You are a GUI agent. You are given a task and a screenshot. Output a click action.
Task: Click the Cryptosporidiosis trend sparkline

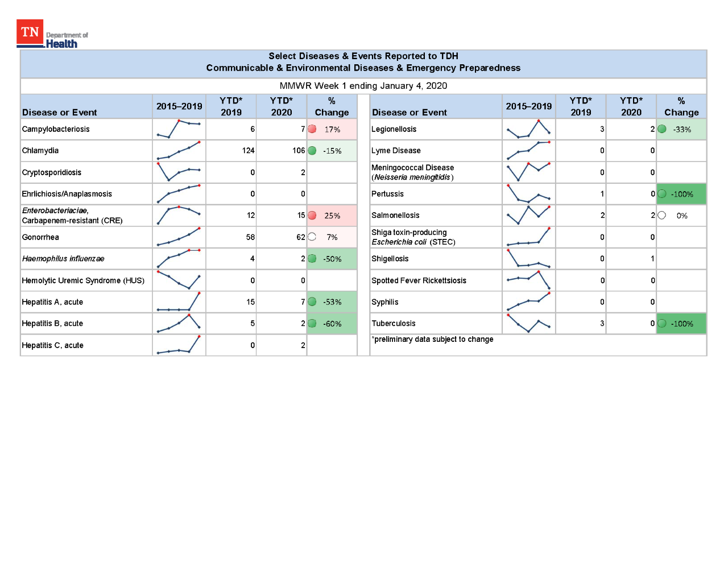179,172
